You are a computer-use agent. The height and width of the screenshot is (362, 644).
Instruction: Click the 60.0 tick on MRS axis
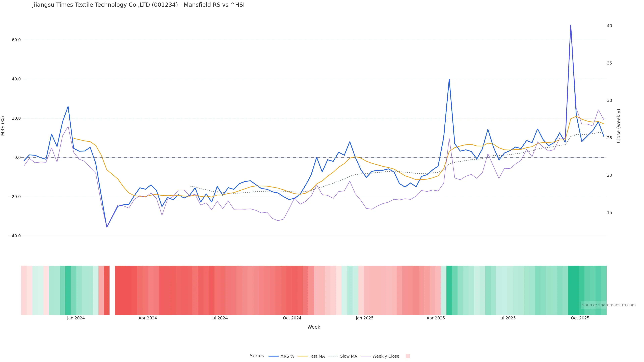(16, 40)
